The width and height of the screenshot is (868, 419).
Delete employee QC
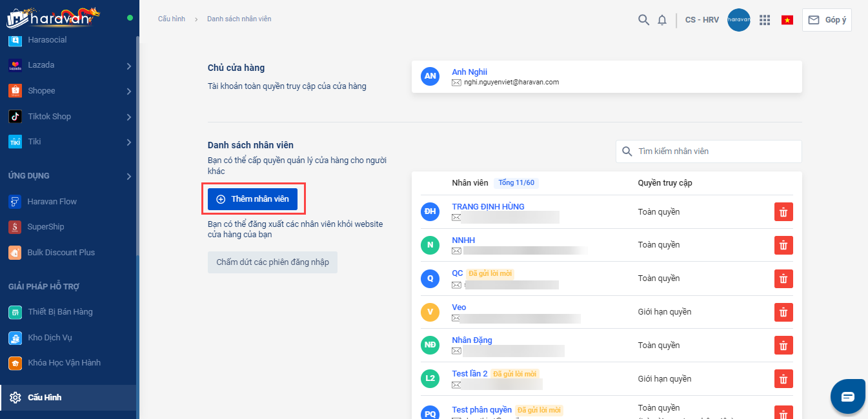click(783, 278)
